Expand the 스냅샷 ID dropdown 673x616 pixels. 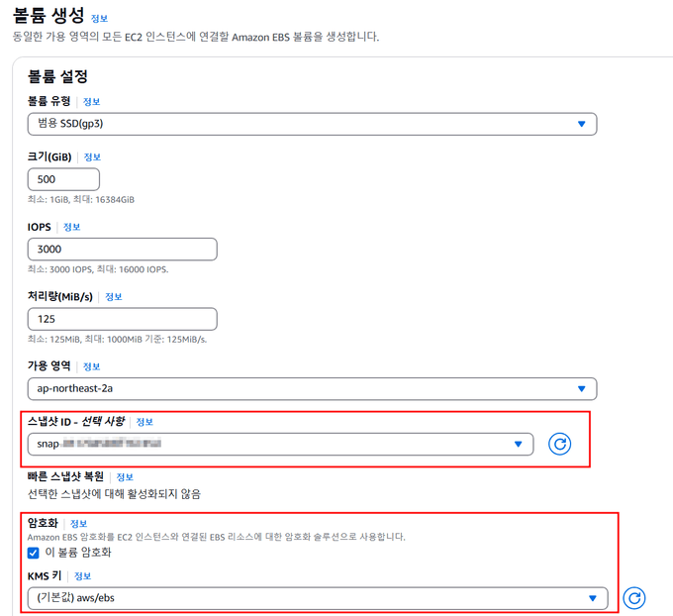point(280,444)
